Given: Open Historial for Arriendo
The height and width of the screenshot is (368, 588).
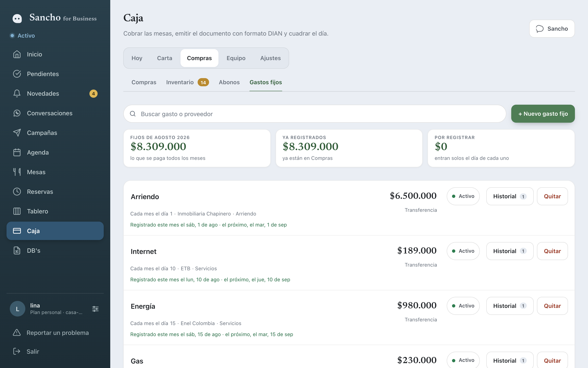Looking at the screenshot, I should tap(510, 196).
